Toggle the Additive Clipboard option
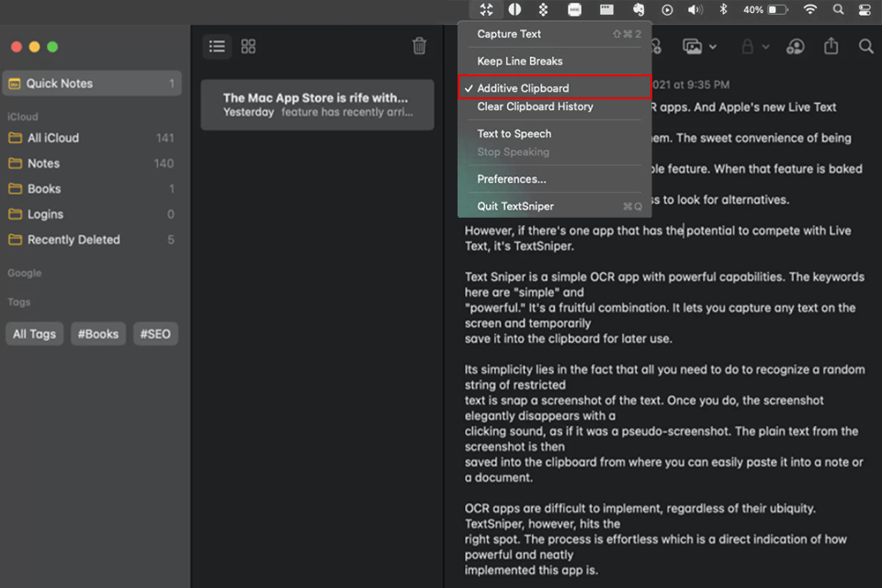This screenshot has width=882, height=588. pos(555,88)
